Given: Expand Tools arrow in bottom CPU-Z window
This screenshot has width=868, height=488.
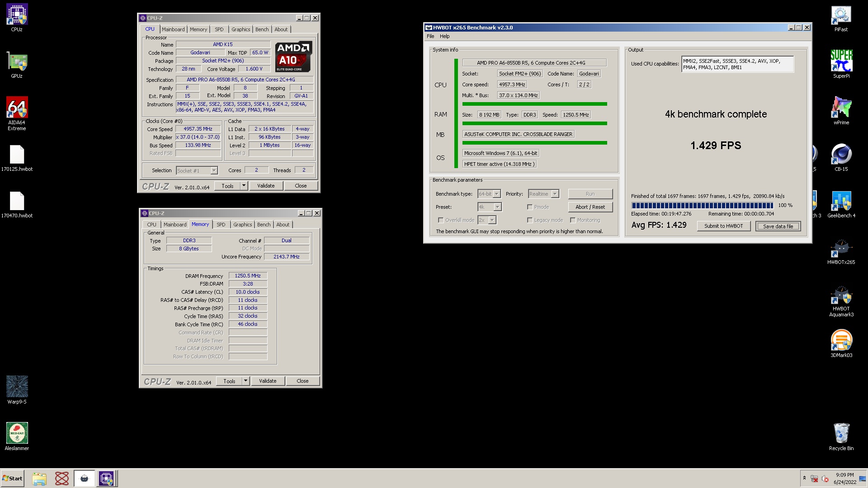Looking at the screenshot, I should 245,381.
